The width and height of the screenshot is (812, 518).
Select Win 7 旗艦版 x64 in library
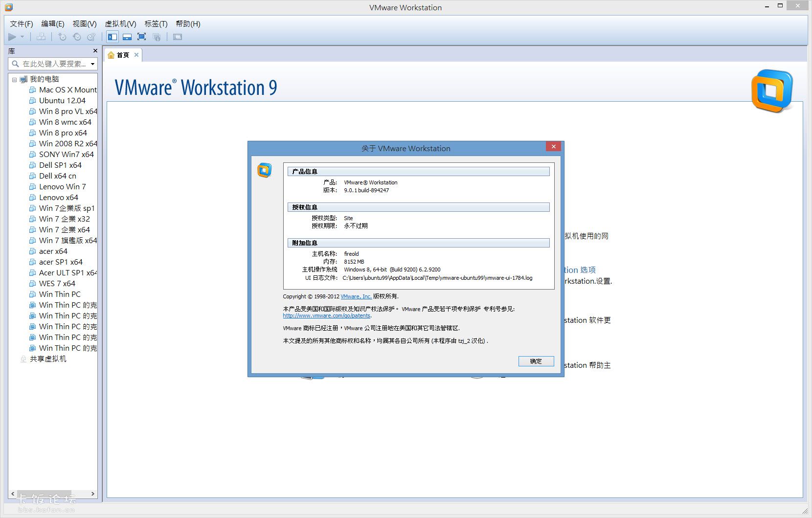(x=68, y=240)
